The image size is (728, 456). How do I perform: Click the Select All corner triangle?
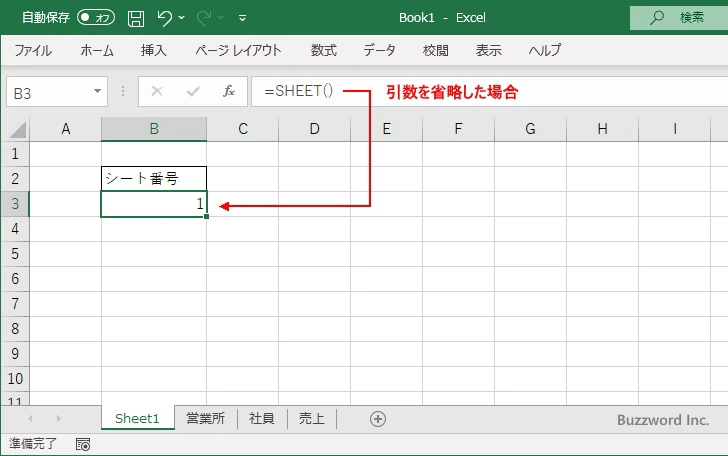pos(15,129)
